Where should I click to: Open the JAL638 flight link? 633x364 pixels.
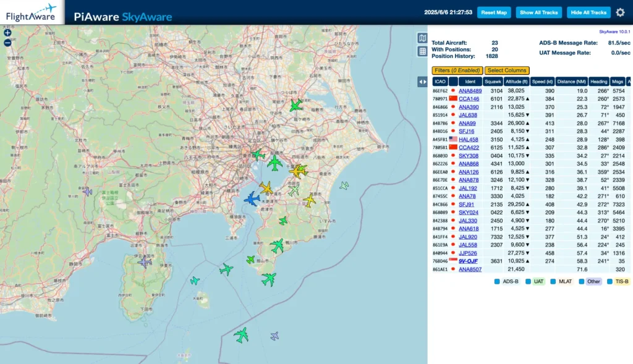467,115
